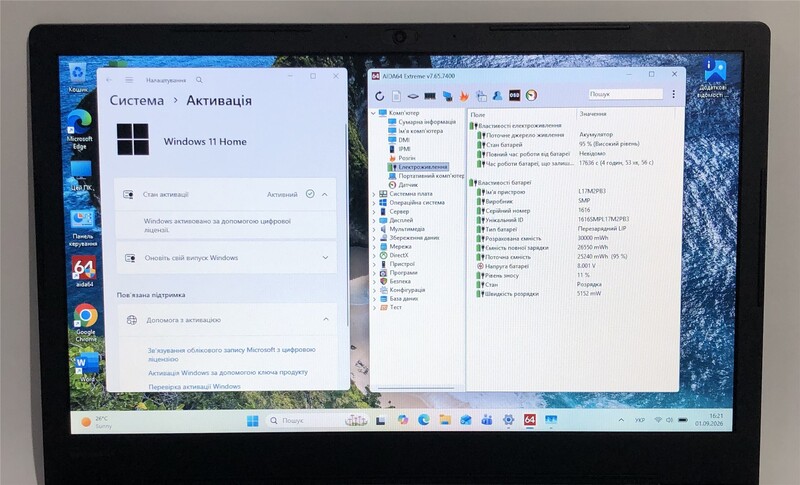The height and width of the screenshot is (485, 800).
Task: Click the disk benchmark icon in AIDA64 toolbar
Action: [x=413, y=96]
